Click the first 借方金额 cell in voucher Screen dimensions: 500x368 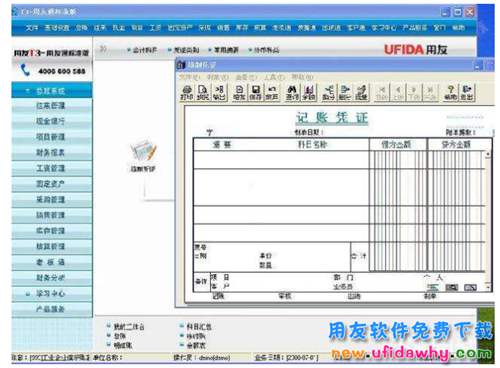[398, 160]
